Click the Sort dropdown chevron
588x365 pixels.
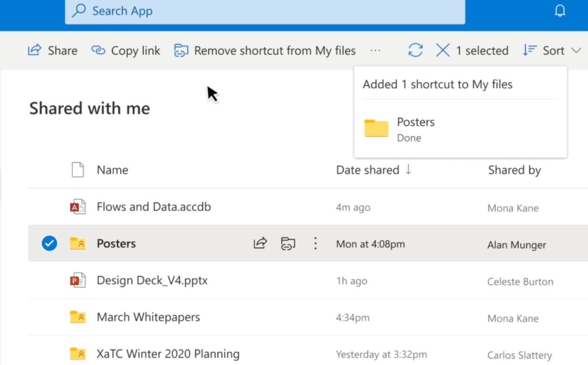576,51
